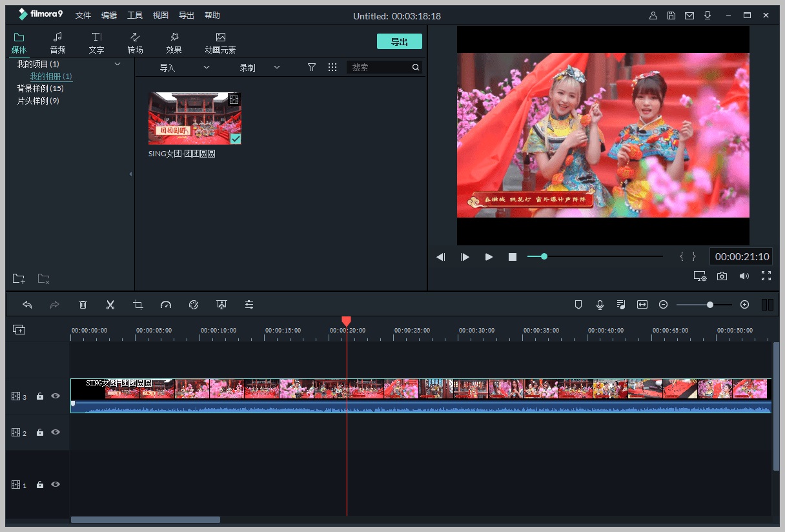
Task: Zoom in the timeline with plus
Action: [x=744, y=305]
